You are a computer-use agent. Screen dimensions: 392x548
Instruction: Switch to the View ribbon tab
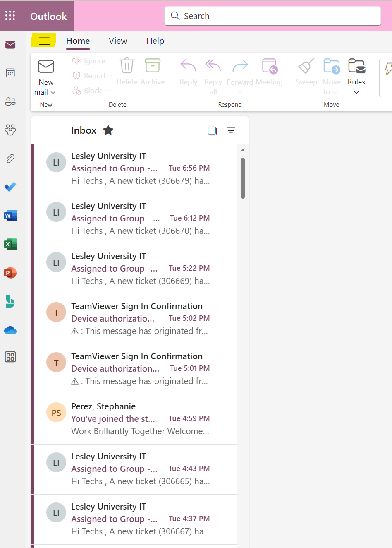118,41
